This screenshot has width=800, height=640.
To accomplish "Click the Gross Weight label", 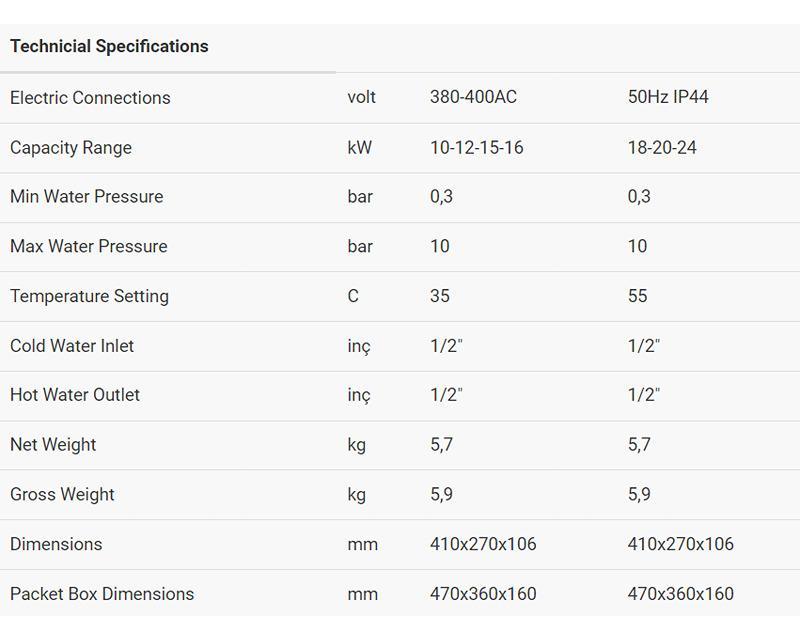I will point(62,495).
